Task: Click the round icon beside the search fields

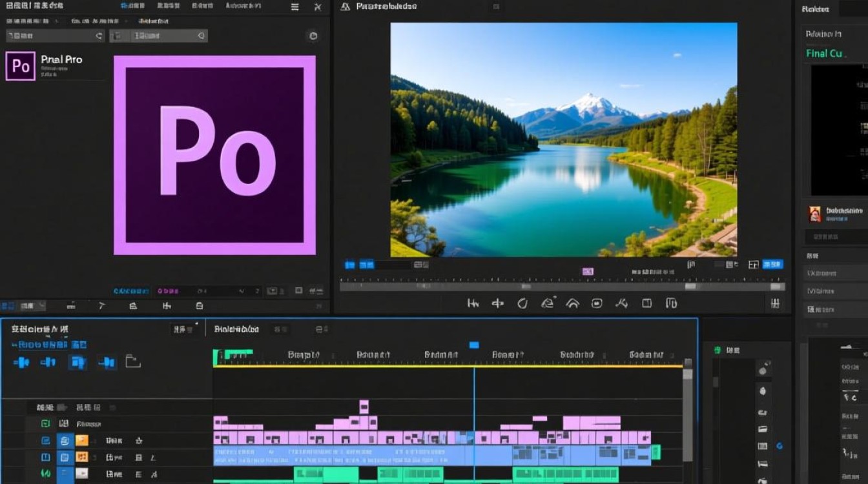Action: [x=313, y=36]
